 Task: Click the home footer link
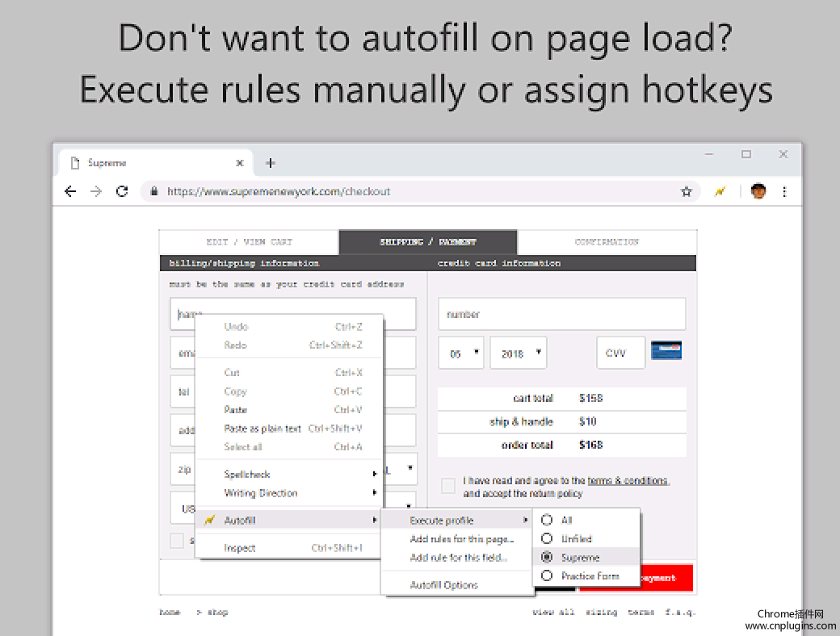tap(170, 612)
